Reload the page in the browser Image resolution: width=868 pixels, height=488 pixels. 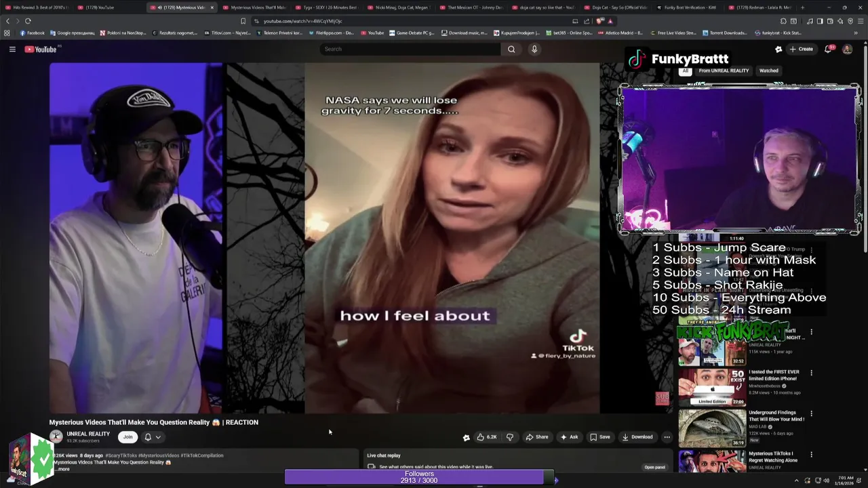point(28,21)
